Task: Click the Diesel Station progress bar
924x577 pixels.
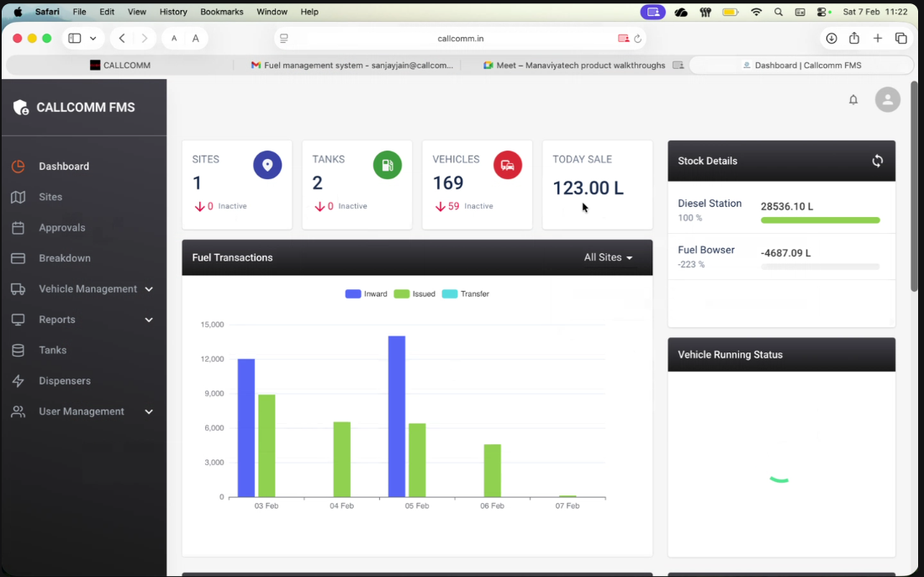Action: (820, 220)
